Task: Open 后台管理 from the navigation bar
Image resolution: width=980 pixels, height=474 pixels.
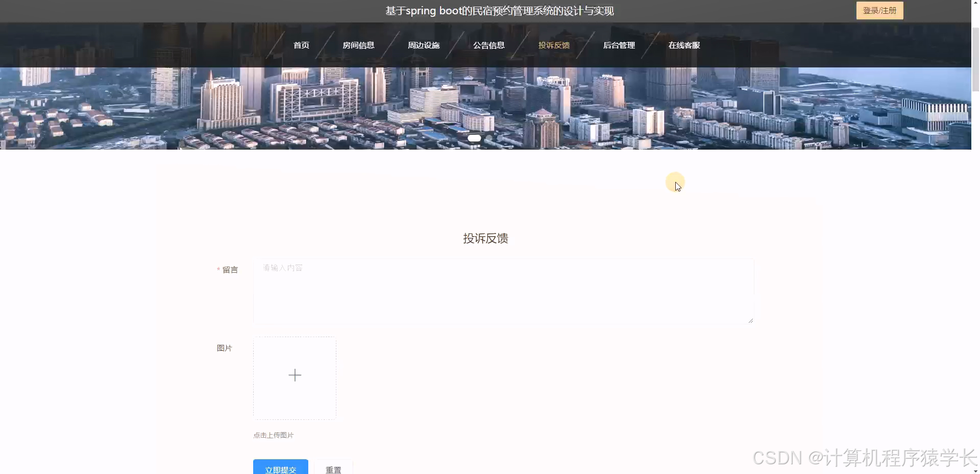Action: coord(619,45)
